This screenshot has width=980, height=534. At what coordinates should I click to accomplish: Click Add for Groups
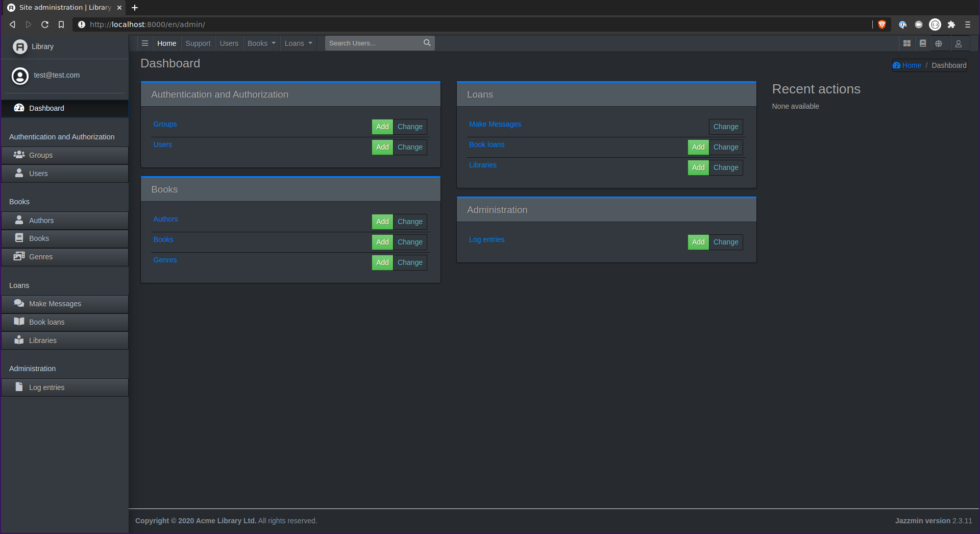tap(382, 127)
